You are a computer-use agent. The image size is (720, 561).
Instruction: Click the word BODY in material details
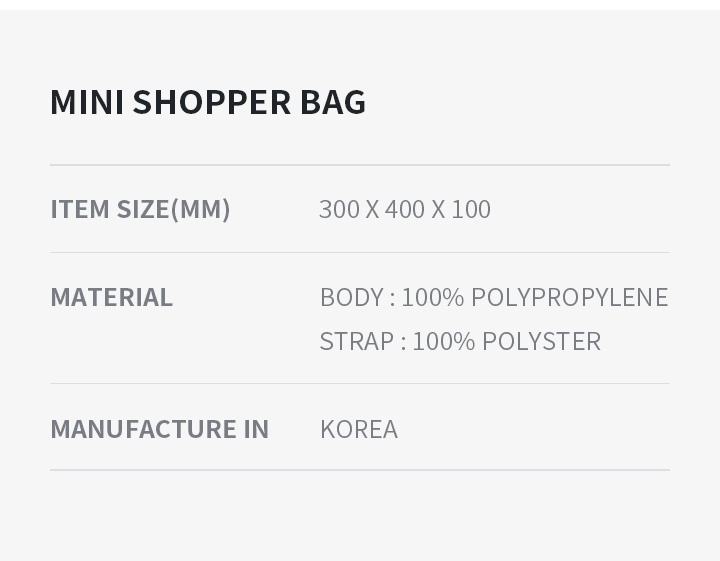(351, 297)
